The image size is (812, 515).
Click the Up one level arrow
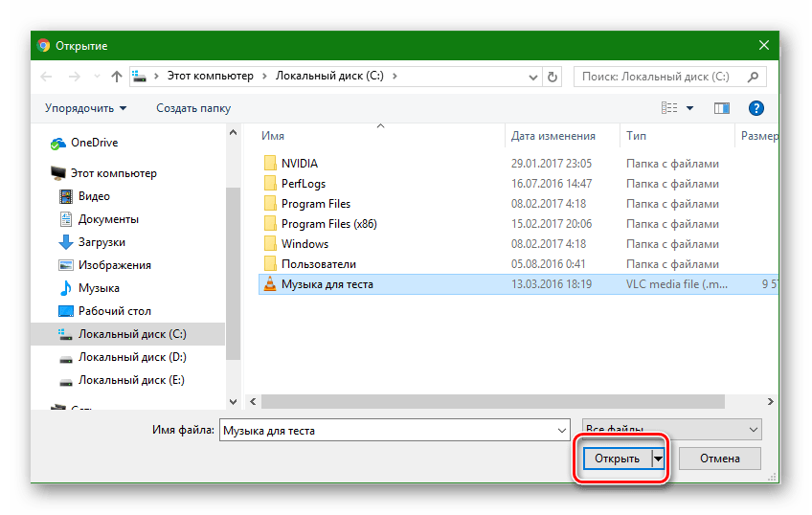(117, 77)
